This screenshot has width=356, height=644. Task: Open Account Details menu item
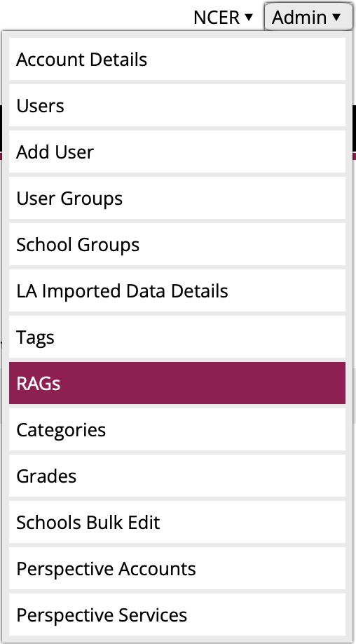pyautogui.click(x=177, y=60)
